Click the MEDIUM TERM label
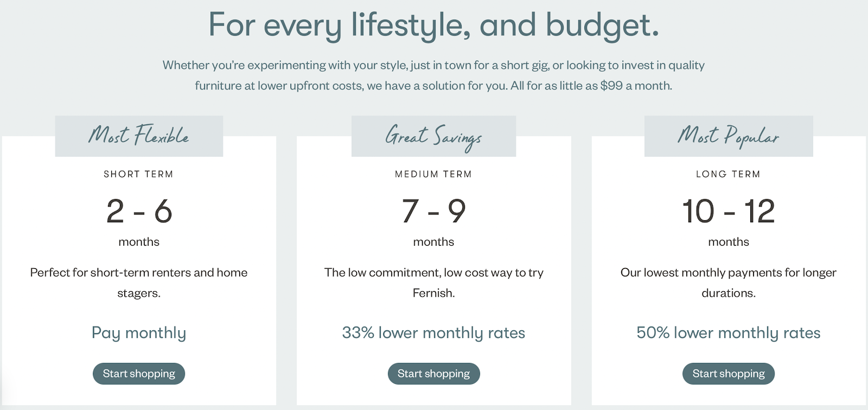Image resolution: width=868 pixels, height=410 pixels. point(433,174)
